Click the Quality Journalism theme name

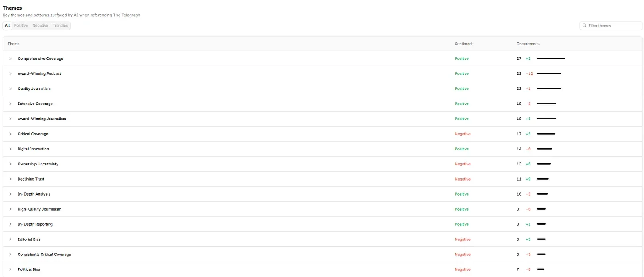(34, 88)
